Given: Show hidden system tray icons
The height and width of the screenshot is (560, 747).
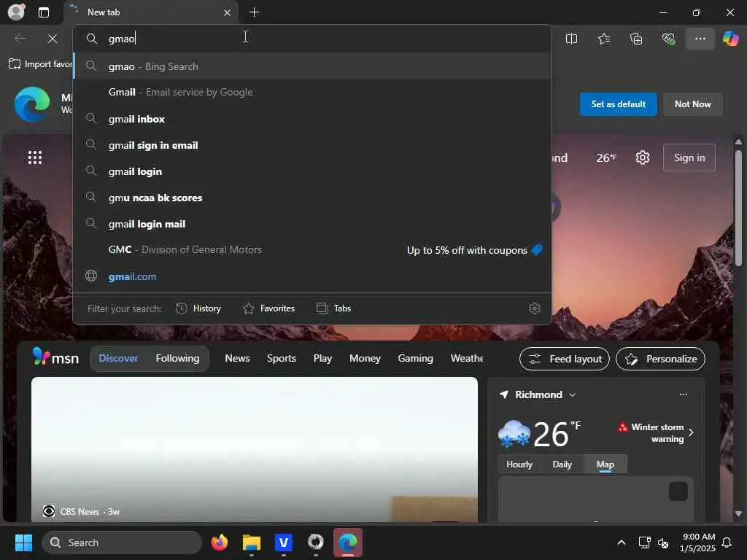Looking at the screenshot, I should pos(622,542).
